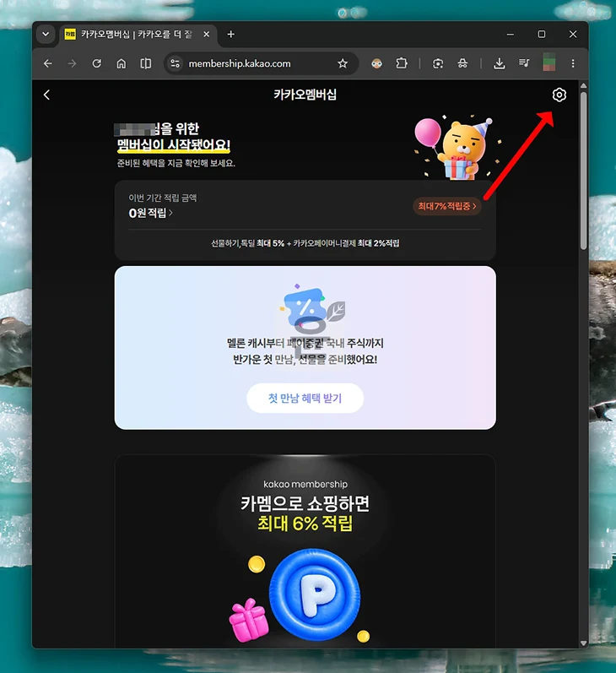Click the 준비된 혜택을 지금 확인해 보세요 text
616x673 pixels.
pos(176,164)
